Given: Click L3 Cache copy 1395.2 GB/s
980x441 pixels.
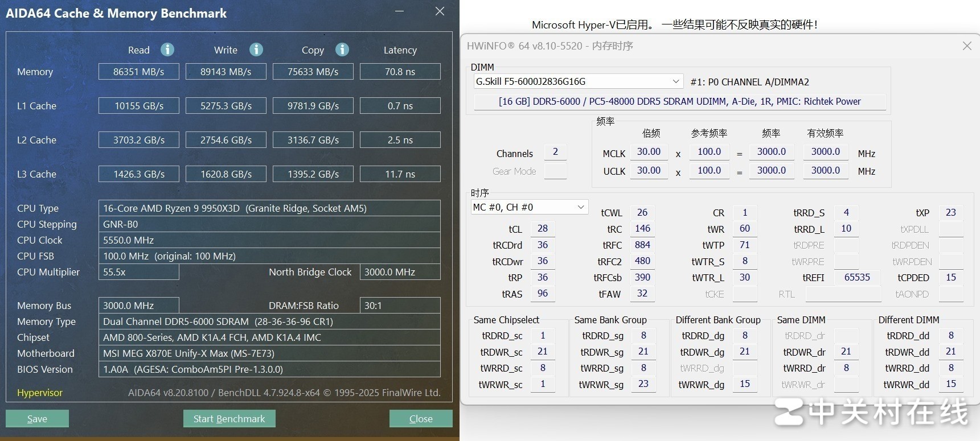Looking at the screenshot, I should [x=313, y=174].
